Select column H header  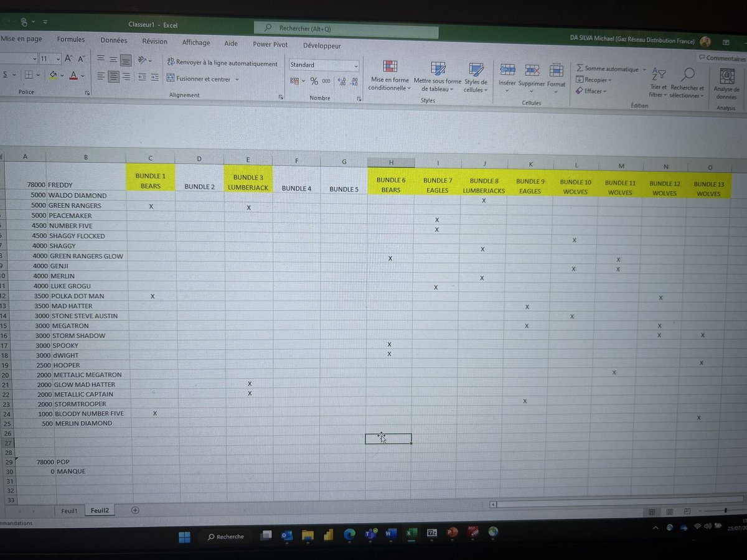[x=391, y=162]
